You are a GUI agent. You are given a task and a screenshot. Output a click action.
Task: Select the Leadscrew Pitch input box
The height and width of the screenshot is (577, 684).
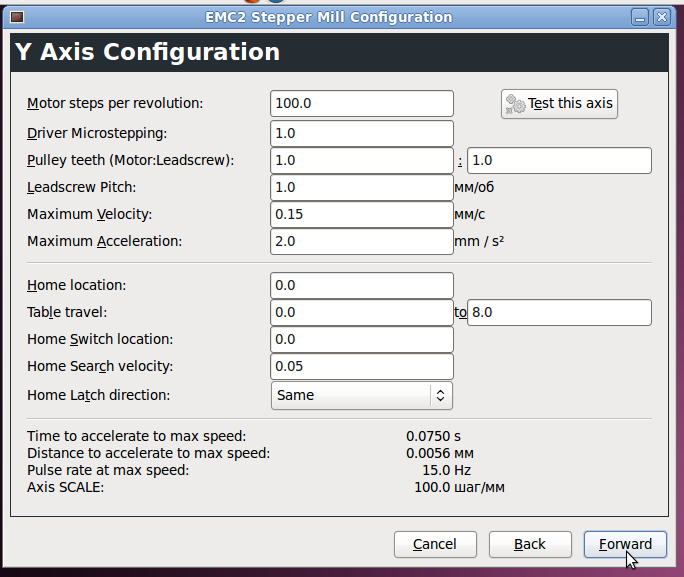point(362,187)
